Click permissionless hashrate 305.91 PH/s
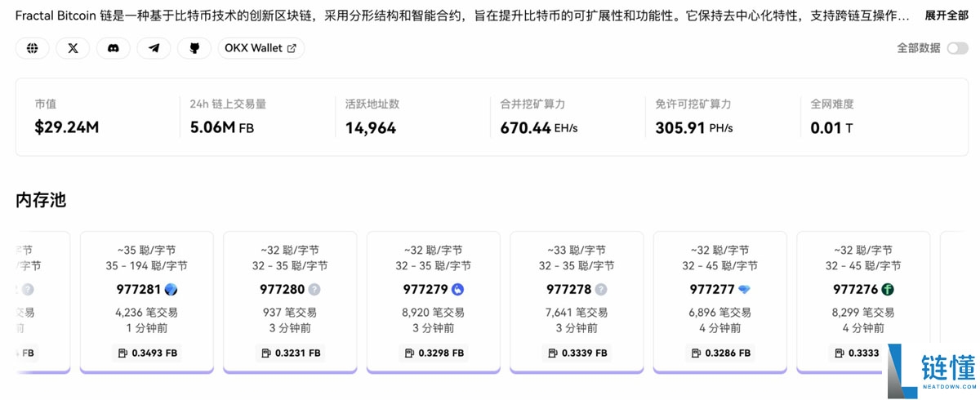980x400 pixels. pos(694,128)
